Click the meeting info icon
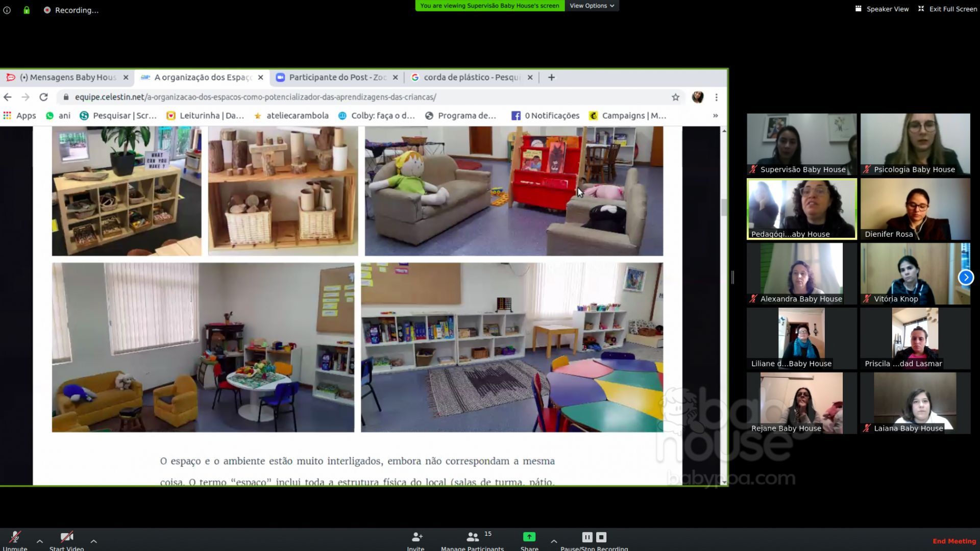The image size is (980, 551). [x=7, y=10]
